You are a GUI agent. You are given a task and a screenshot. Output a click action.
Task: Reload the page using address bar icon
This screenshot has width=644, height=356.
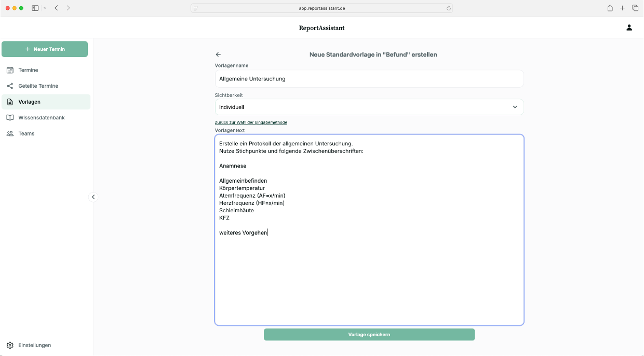click(x=448, y=8)
